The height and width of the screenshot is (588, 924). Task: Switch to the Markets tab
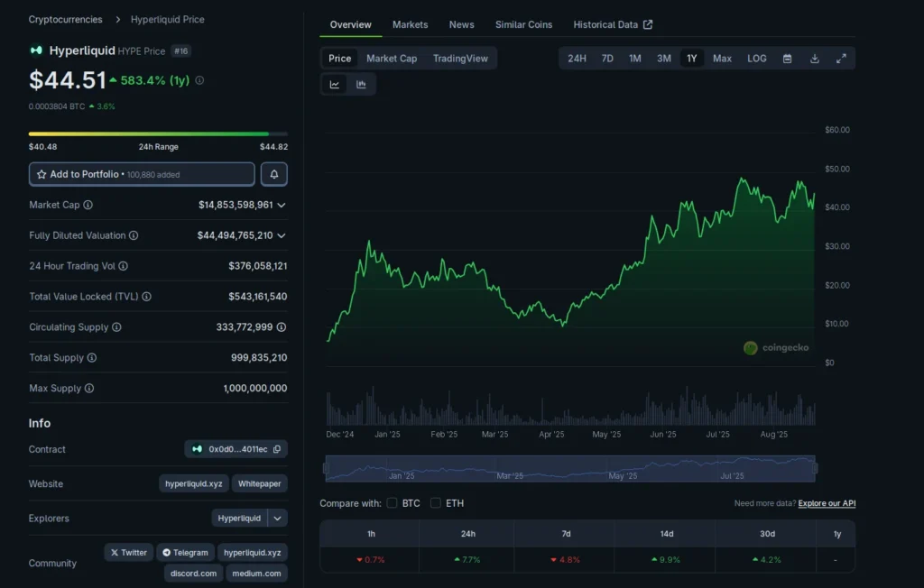[411, 24]
